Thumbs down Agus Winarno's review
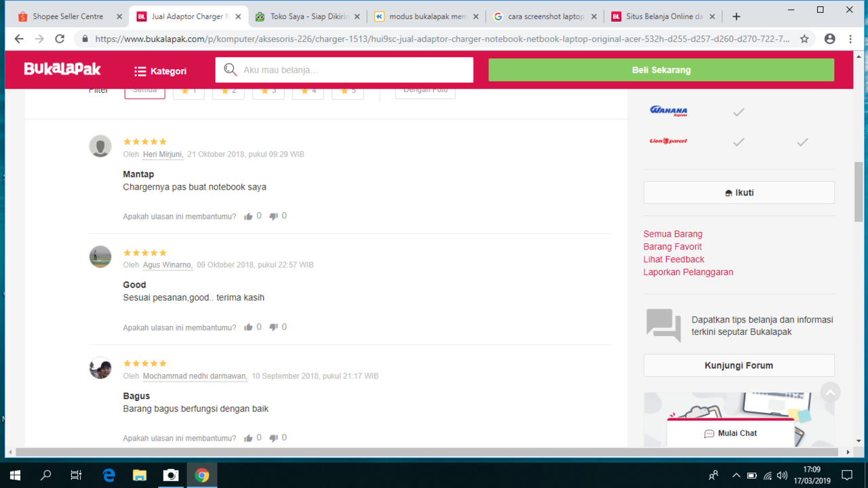 pos(274,327)
